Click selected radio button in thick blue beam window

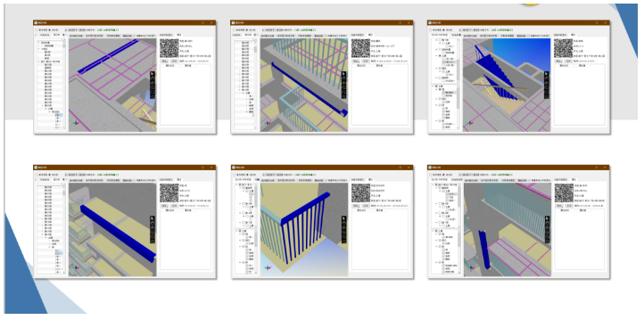[50, 175]
